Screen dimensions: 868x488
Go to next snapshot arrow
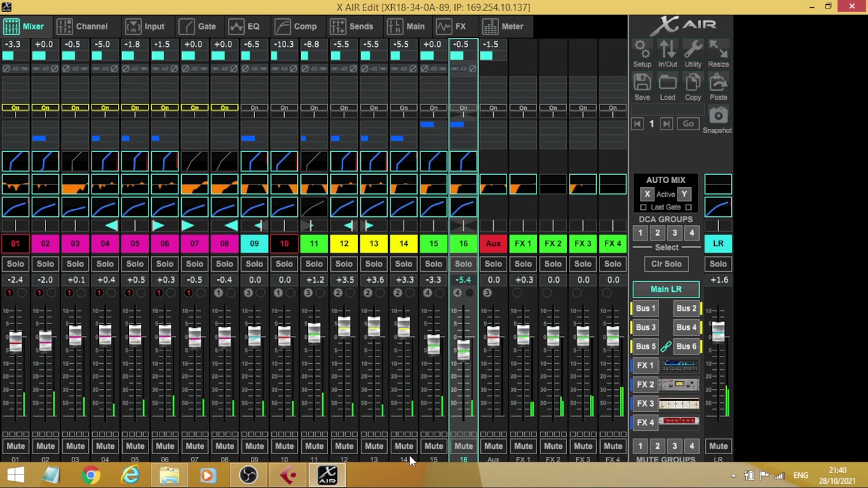[x=666, y=124]
